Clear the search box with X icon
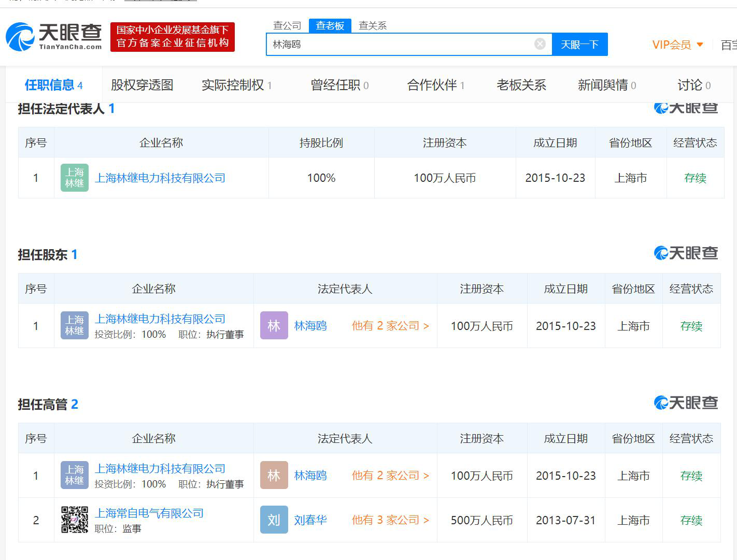Screen dimensions: 737x560 click(x=540, y=44)
